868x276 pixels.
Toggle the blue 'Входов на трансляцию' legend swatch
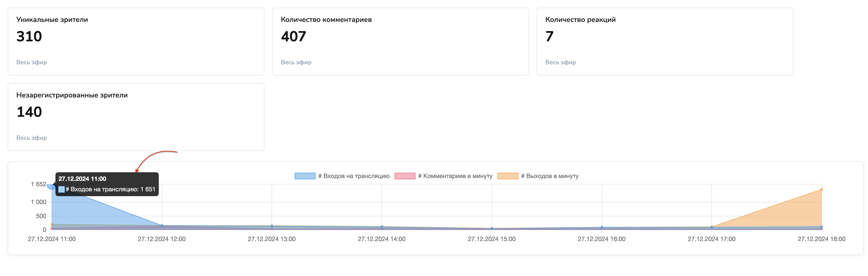pyautogui.click(x=305, y=176)
